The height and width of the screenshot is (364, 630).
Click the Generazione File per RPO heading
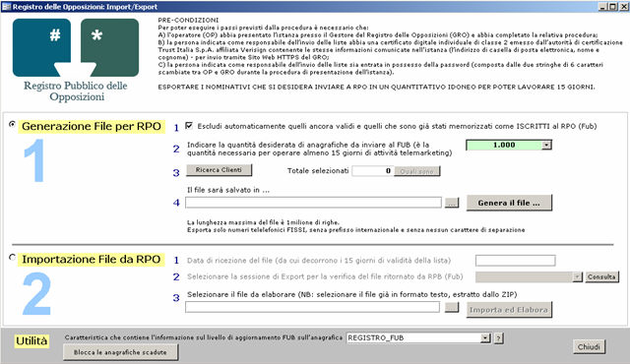(92, 127)
